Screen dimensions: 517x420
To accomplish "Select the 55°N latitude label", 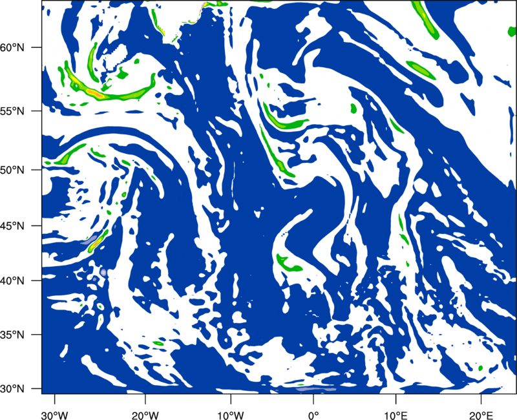I will click(x=12, y=111).
